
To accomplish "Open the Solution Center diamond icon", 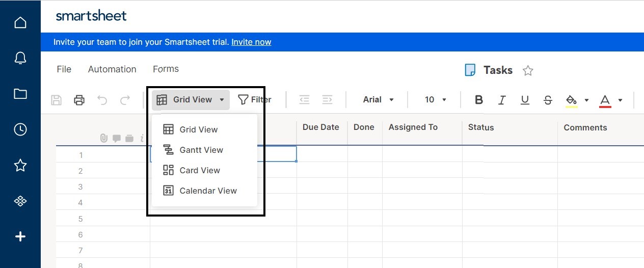I will tap(20, 201).
